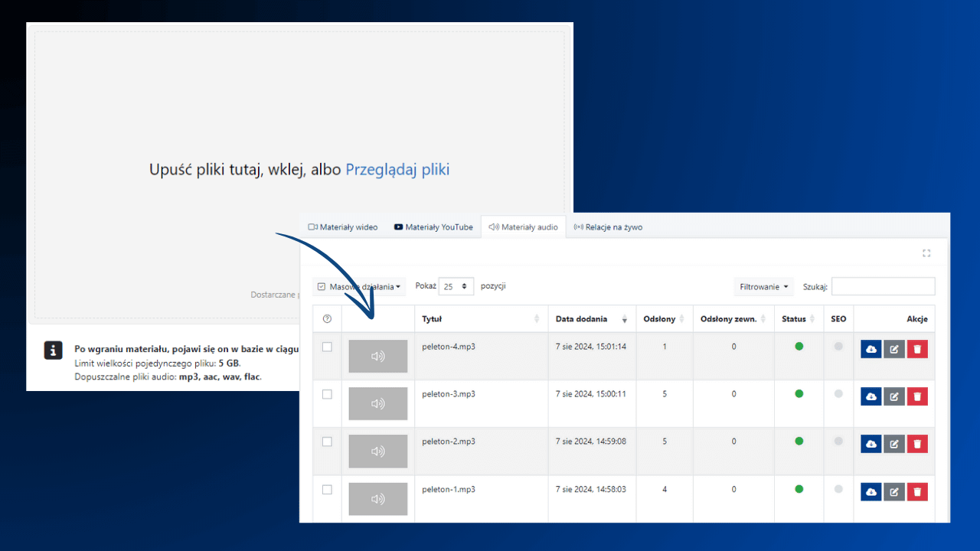Open audio thumbnail of peleton-4.mp3
This screenshot has height=551, width=980.
click(377, 356)
